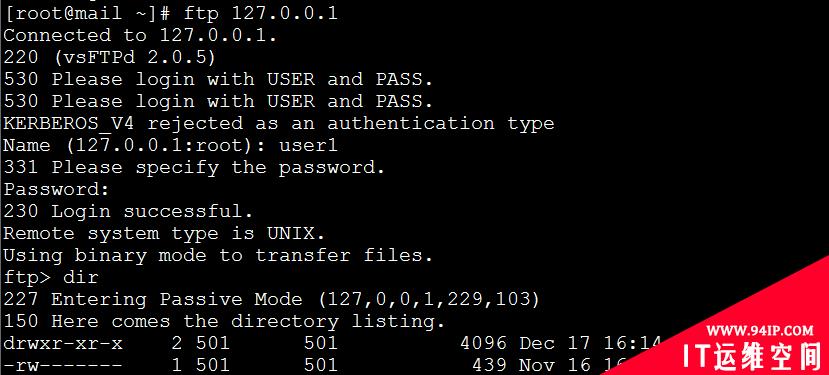Click the '230 Login successful.' line
The image size is (829, 375).
click(128, 212)
